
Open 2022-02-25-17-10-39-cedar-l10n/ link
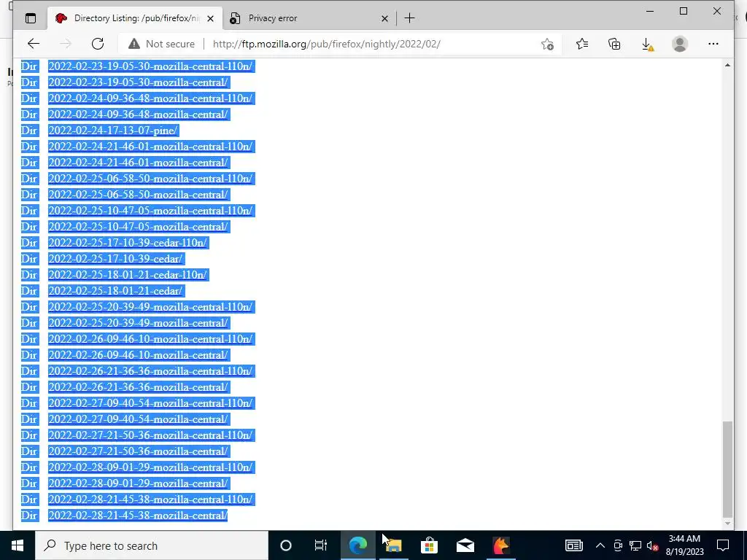coord(128,243)
